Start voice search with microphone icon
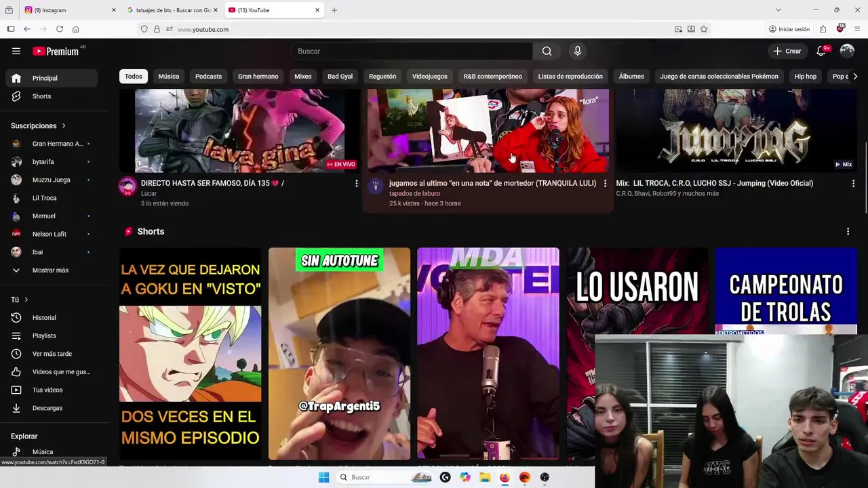The width and height of the screenshot is (868, 488). (578, 51)
